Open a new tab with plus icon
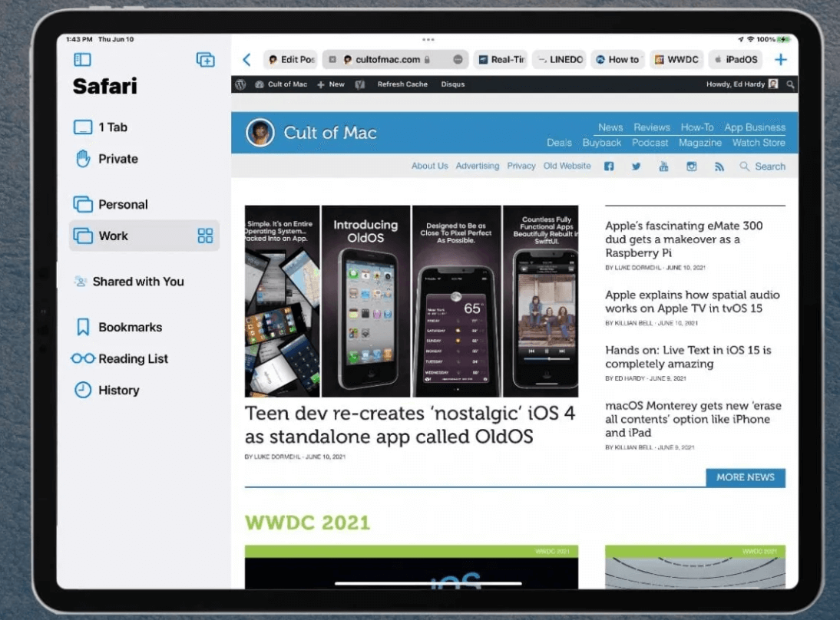840x620 pixels. tap(781, 59)
